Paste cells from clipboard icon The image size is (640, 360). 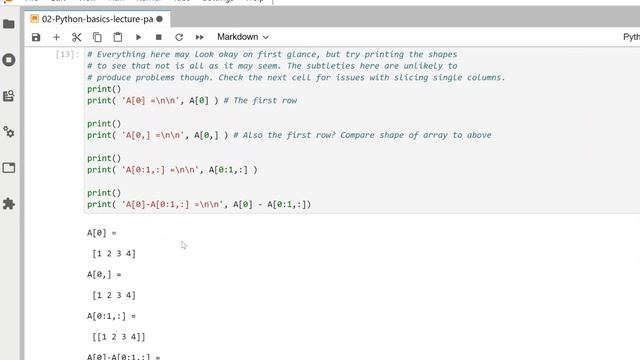pos(118,37)
